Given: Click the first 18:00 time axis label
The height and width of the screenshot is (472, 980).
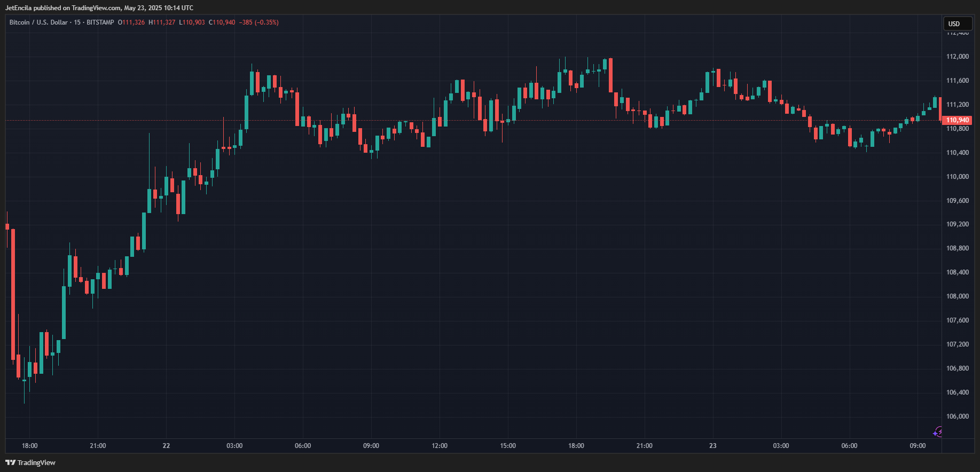Looking at the screenshot, I should click(x=30, y=446).
